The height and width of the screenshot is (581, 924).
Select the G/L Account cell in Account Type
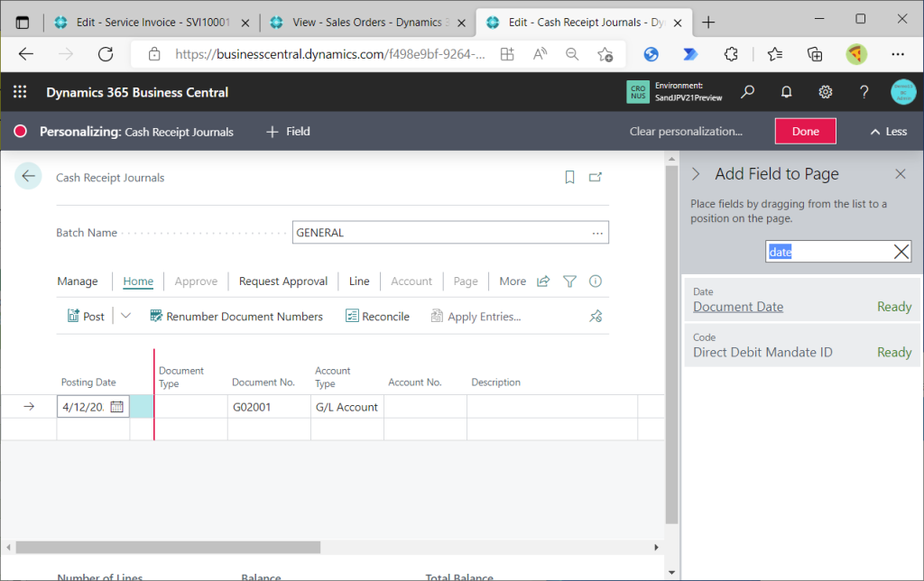(x=347, y=407)
